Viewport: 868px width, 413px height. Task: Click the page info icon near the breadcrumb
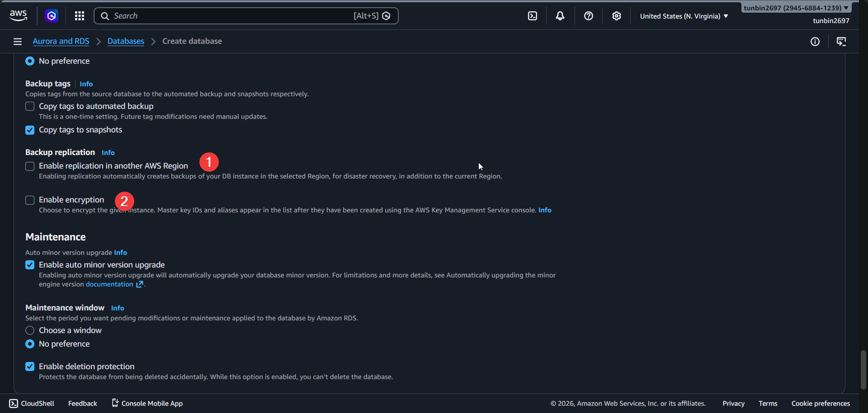pyautogui.click(x=816, y=42)
